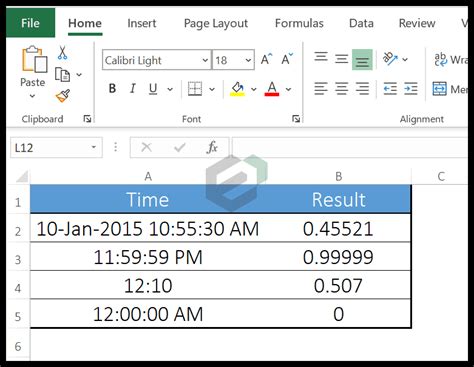
Task: Click the Merge cells icon
Action: 439,89
